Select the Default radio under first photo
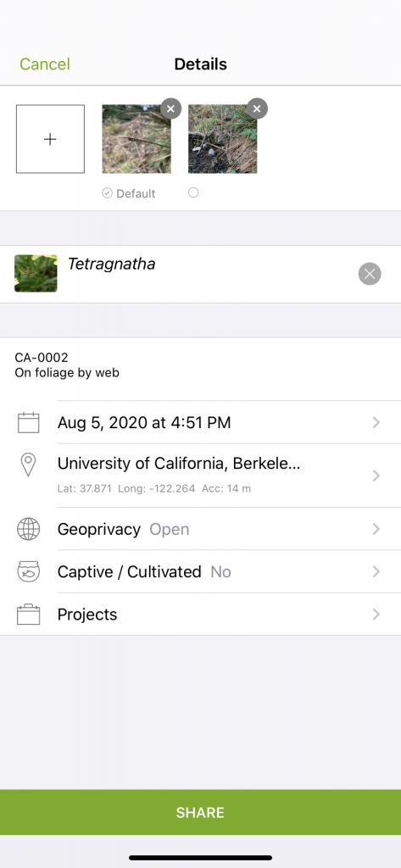 pyautogui.click(x=108, y=193)
